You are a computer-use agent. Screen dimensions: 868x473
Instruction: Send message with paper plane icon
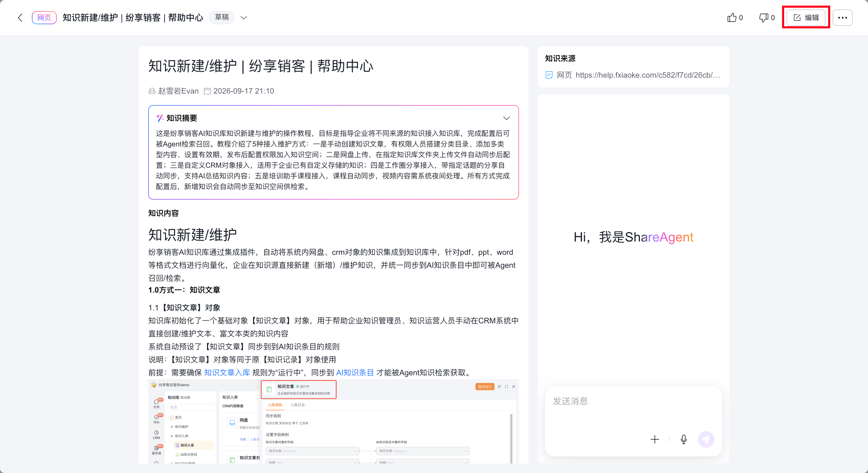(706, 439)
